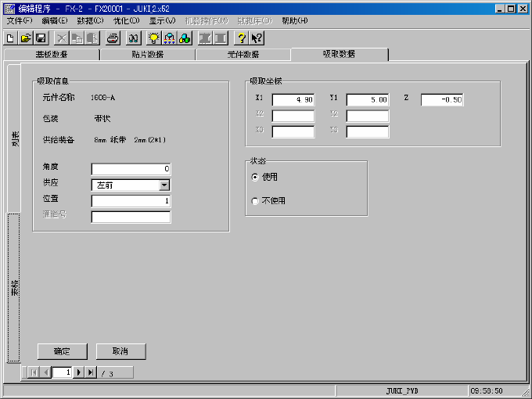Click the disabled 通道号 input field

pyautogui.click(x=131, y=217)
